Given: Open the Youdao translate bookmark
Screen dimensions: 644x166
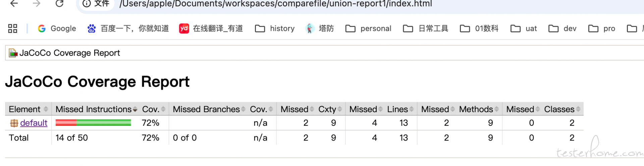Looking at the screenshot, I should tap(211, 29).
